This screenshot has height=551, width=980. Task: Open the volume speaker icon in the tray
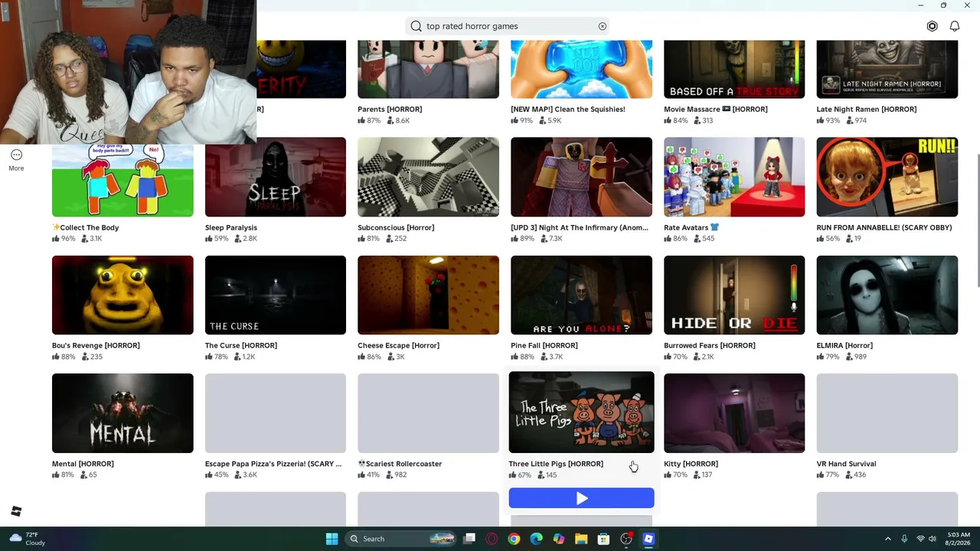[x=933, y=539]
